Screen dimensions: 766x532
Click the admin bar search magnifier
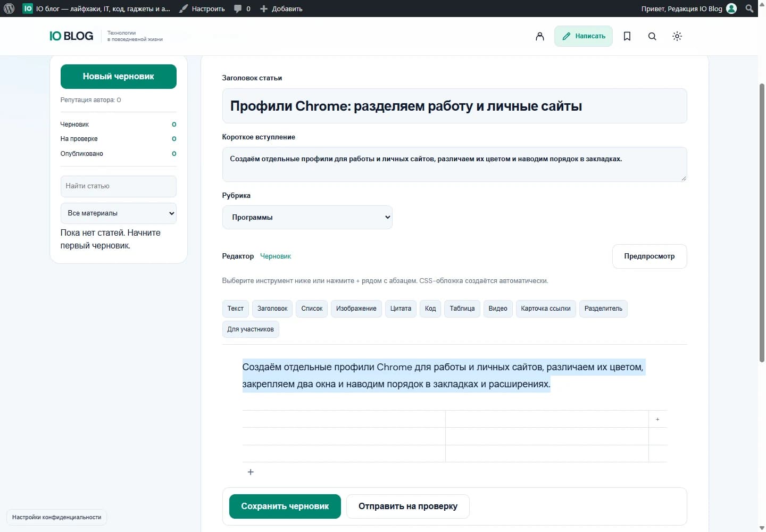pos(750,9)
